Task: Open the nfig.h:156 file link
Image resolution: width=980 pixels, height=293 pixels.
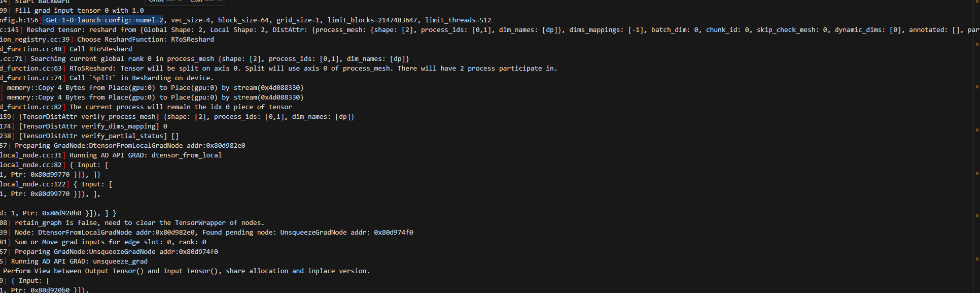Action: [19, 20]
